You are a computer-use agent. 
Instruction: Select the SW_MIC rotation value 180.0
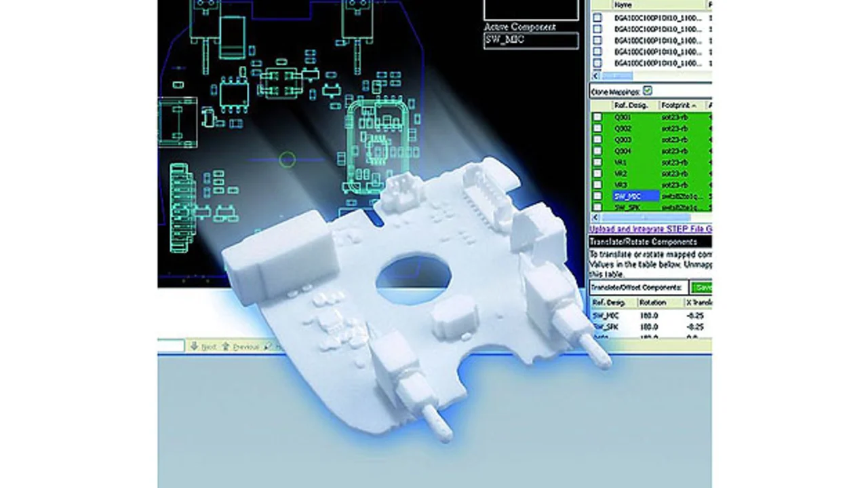(x=648, y=316)
